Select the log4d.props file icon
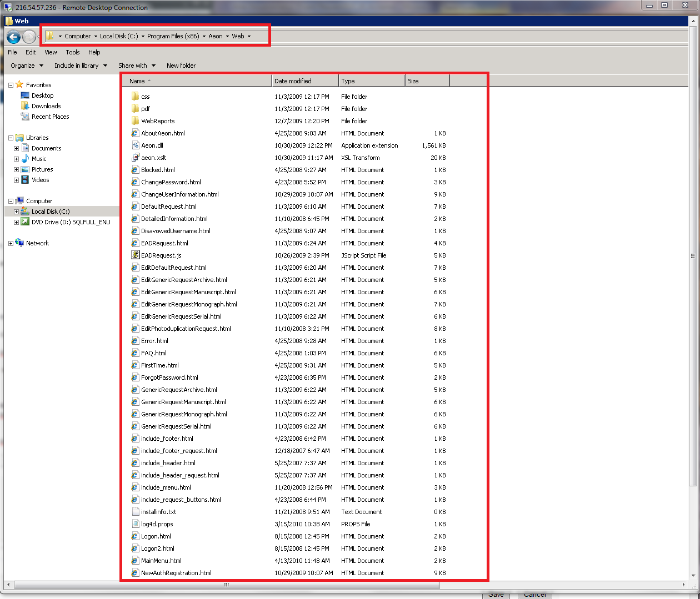 pos(135,524)
